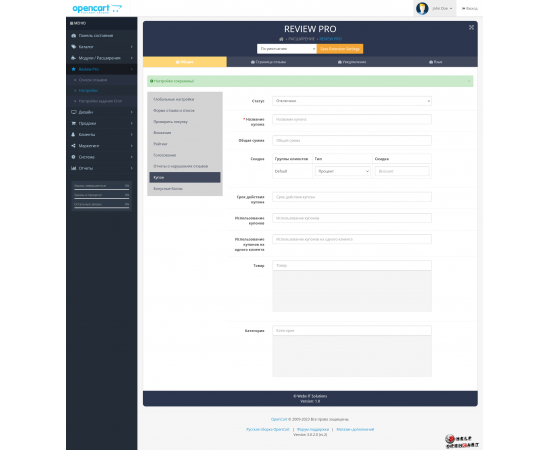Open the Global settings side section

pyautogui.click(x=185, y=99)
